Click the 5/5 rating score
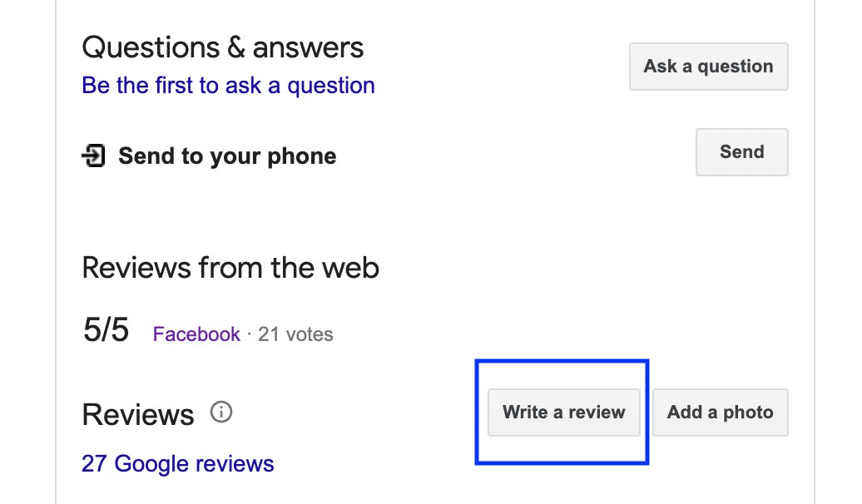The image size is (862, 504). coord(106,331)
